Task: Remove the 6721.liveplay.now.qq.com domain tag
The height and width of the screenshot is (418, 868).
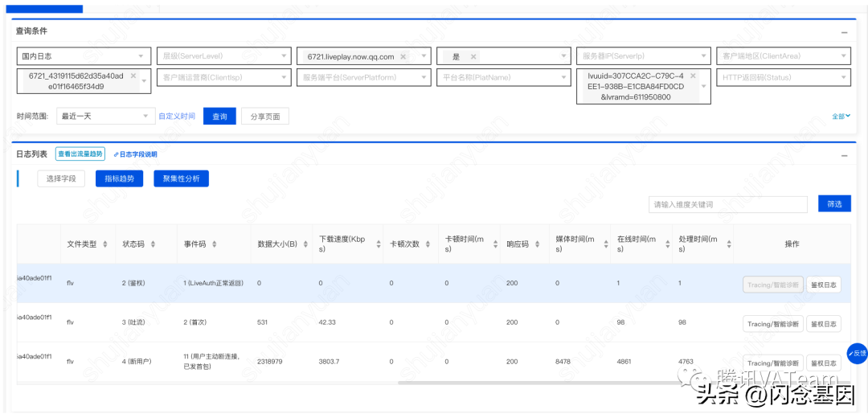Action: pyautogui.click(x=403, y=56)
